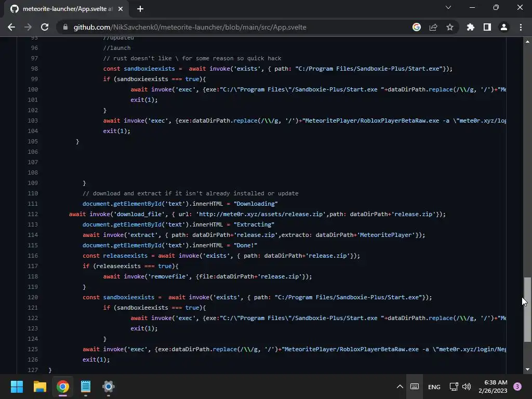
Task: Click the "Downloading" string on line 111
Action: (256, 204)
